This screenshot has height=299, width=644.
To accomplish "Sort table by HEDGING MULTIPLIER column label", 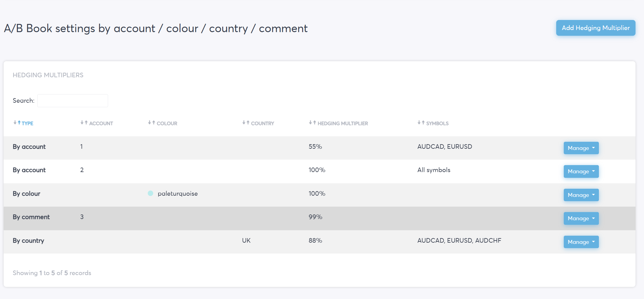I will (343, 123).
